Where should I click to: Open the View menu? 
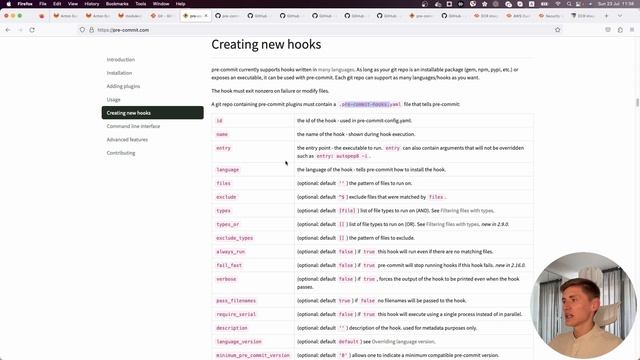(73, 4)
